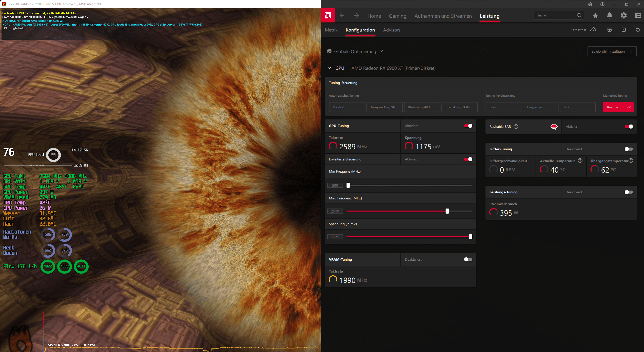Screen dimensions: 644x352
Task: Click the Spannung slider handle
Action: (x=471, y=237)
